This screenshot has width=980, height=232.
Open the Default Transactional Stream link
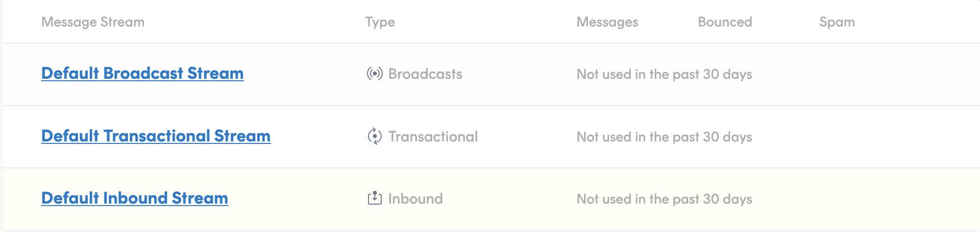[156, 136]
